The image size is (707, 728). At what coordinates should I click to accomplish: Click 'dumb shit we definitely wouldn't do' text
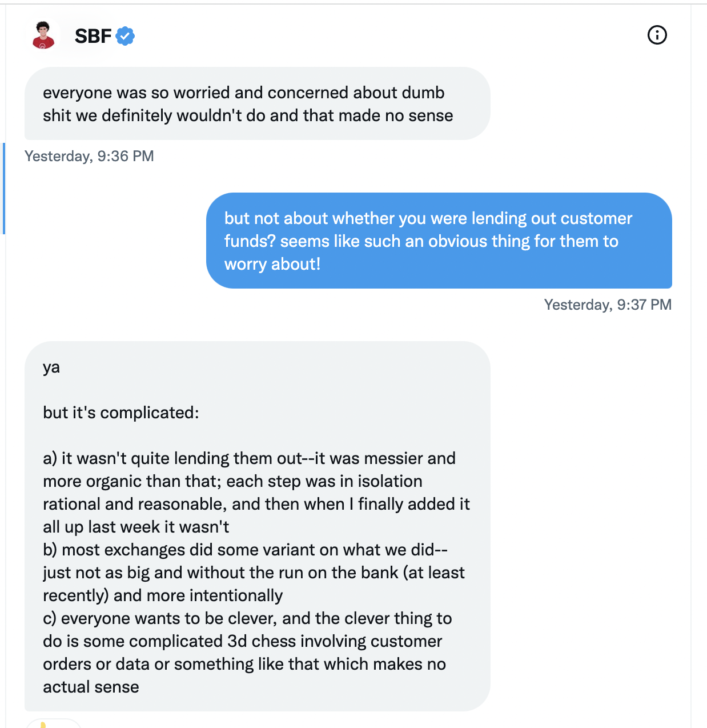click(243, 103)
